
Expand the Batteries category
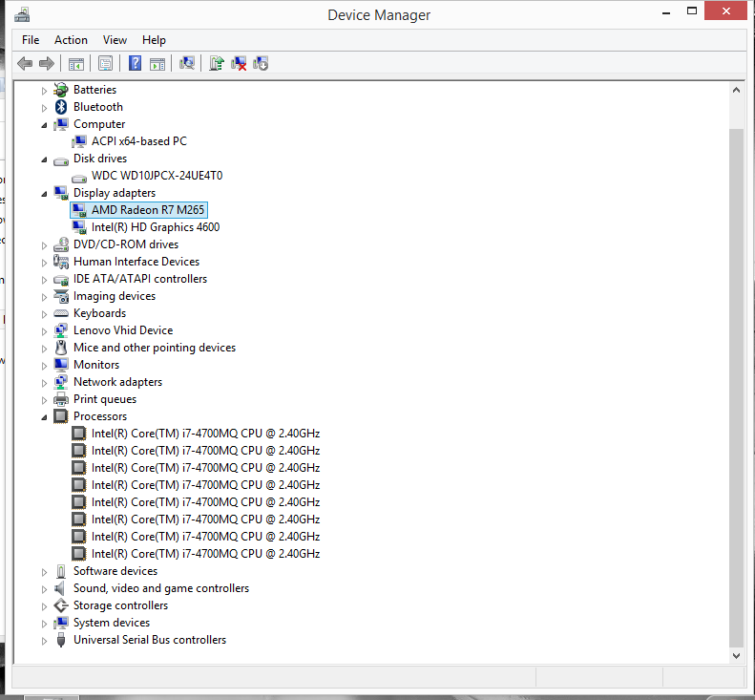coord(44,90)
